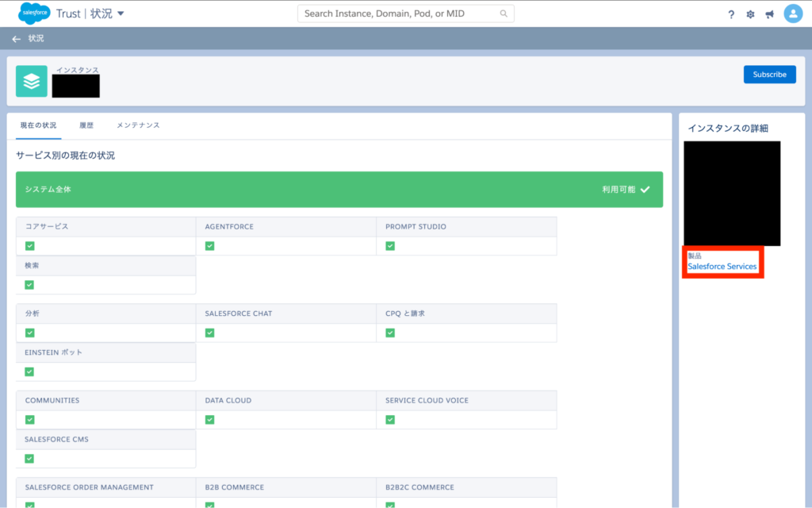The image size is (812, 508).
Task: Click the green check under 分析
Action: tap(30, 333)
